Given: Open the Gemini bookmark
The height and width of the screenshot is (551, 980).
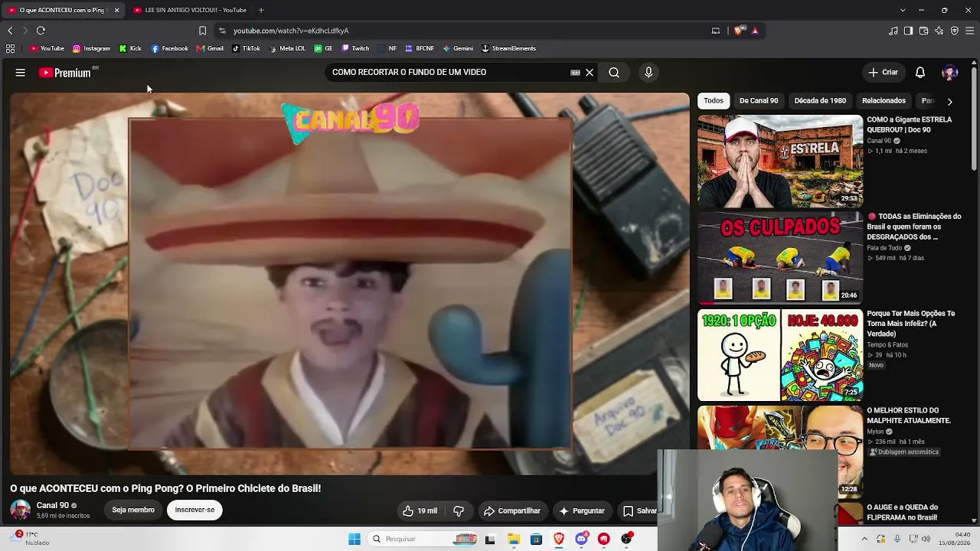Looking at the screenshot, I should click(x=458, y=48).
